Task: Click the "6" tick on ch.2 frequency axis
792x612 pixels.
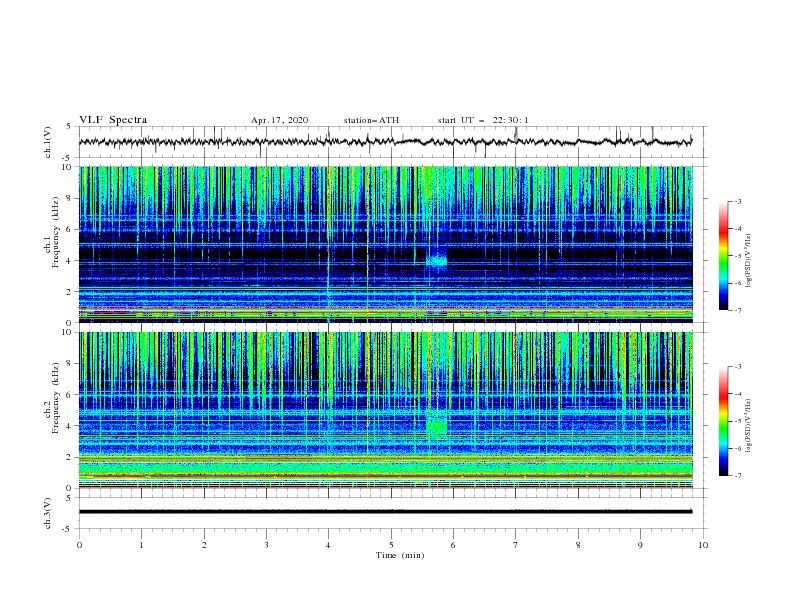Action: coord(70,394)
